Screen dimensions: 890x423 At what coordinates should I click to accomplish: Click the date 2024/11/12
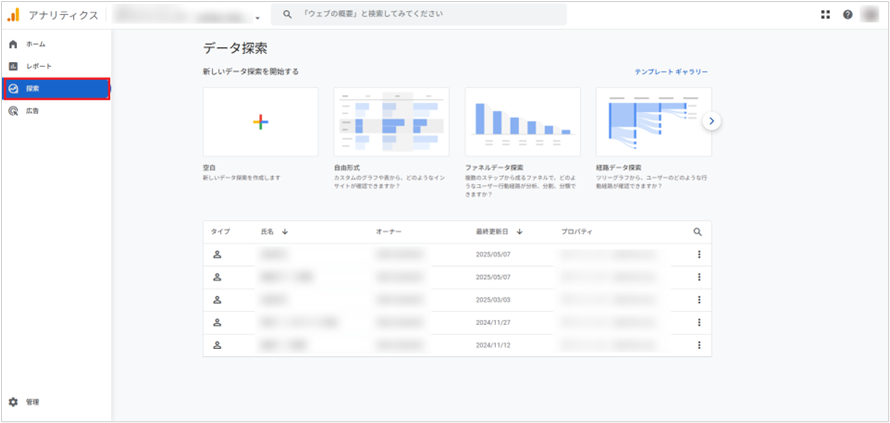(x=493, y=345)
